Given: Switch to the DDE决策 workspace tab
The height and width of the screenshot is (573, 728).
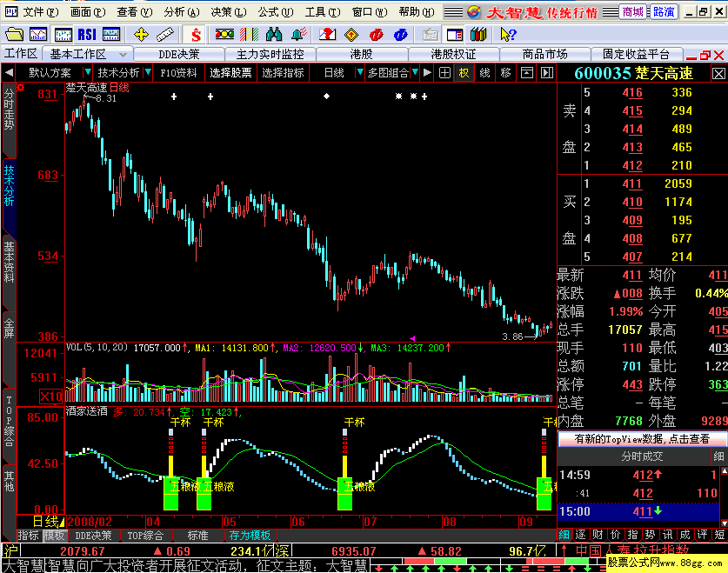Looking at the screenshot, I should point(179,54).
